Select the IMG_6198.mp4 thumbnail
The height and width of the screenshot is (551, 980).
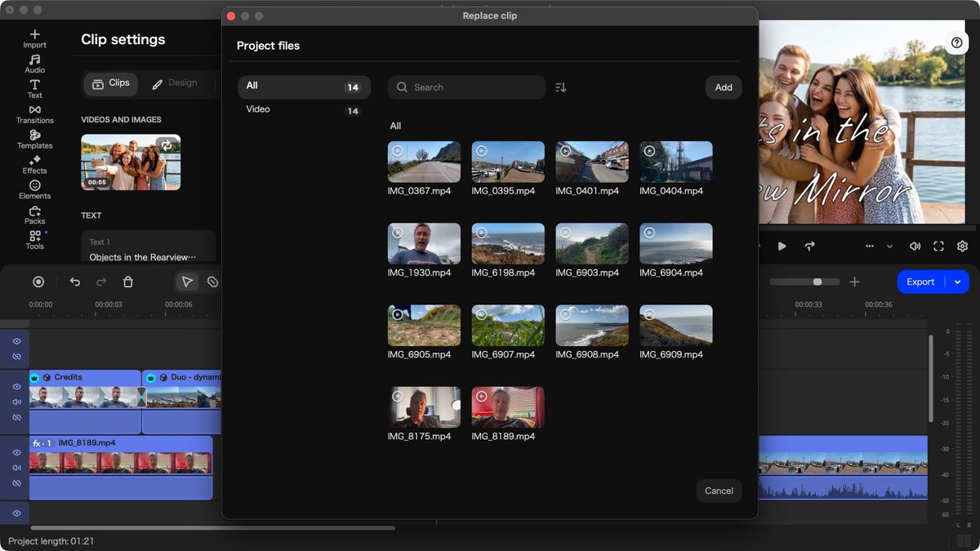[x=508, y=243]
